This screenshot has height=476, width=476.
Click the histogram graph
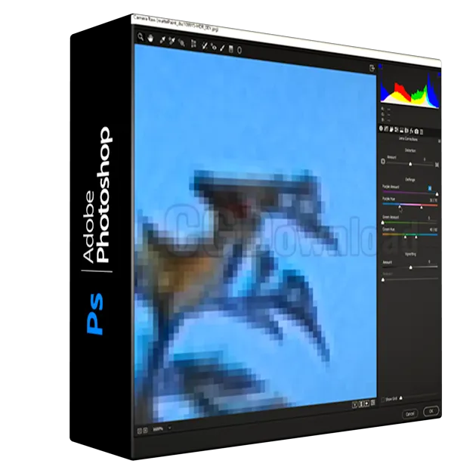click(410, 91)
